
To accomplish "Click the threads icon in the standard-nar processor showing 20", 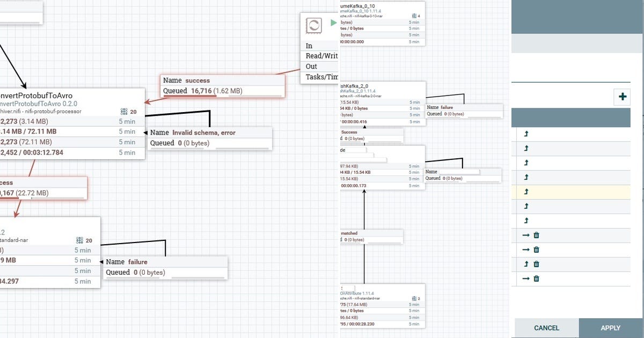I will point(80,240).
